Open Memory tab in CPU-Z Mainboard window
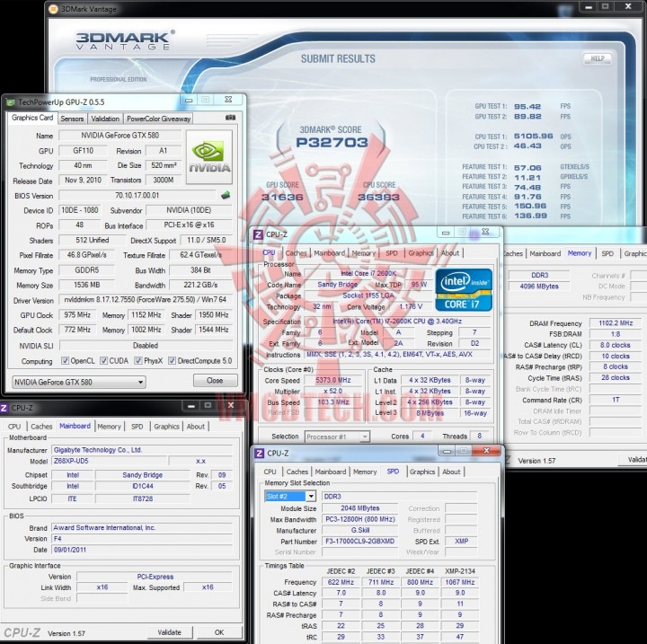The image size is (647, 644). click(109, 426)
